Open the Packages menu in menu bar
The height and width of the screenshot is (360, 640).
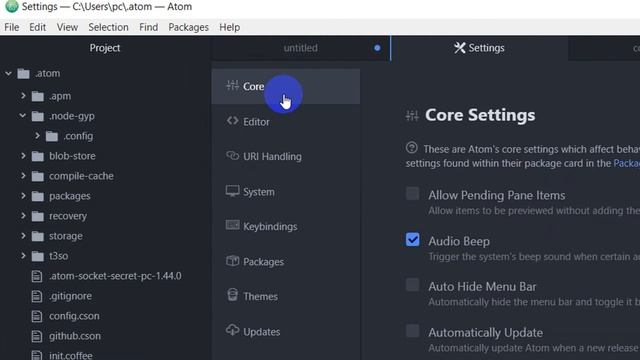(x=189, y=27)
